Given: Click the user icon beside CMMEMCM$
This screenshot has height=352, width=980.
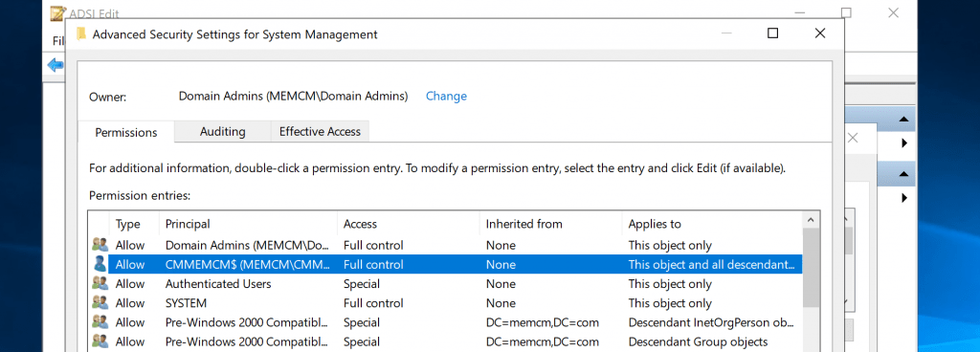Looking at the screenshot, I should [x=100, y=264].
